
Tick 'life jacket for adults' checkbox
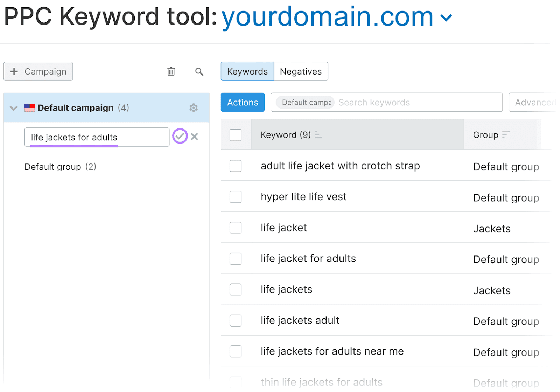[236, 259]
